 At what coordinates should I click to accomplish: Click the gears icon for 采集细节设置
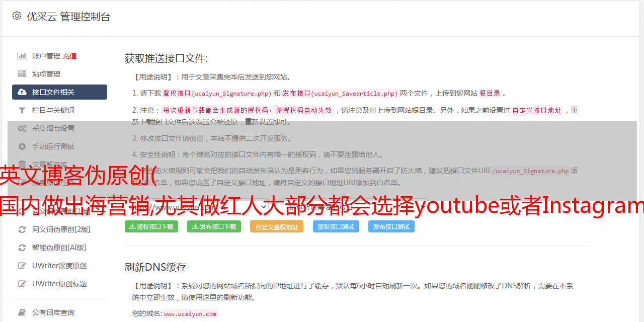coord(22,128)
